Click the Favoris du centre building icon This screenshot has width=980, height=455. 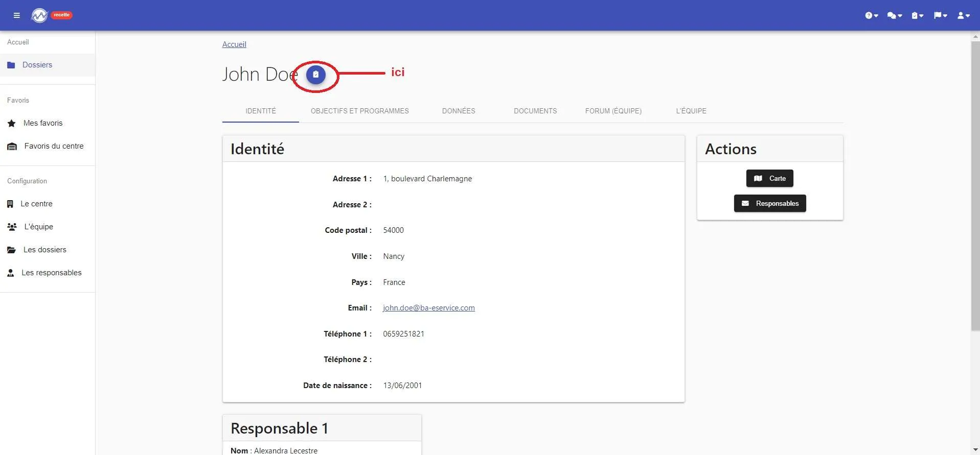12,146
